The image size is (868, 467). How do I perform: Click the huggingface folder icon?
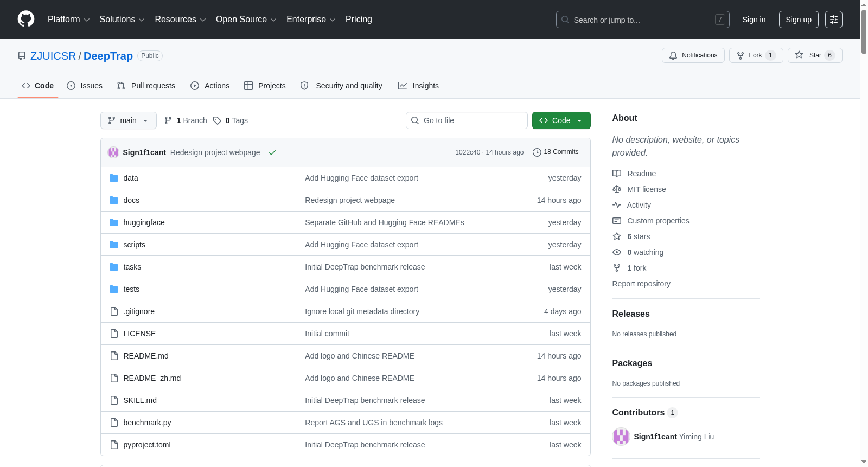coord(114,222)
